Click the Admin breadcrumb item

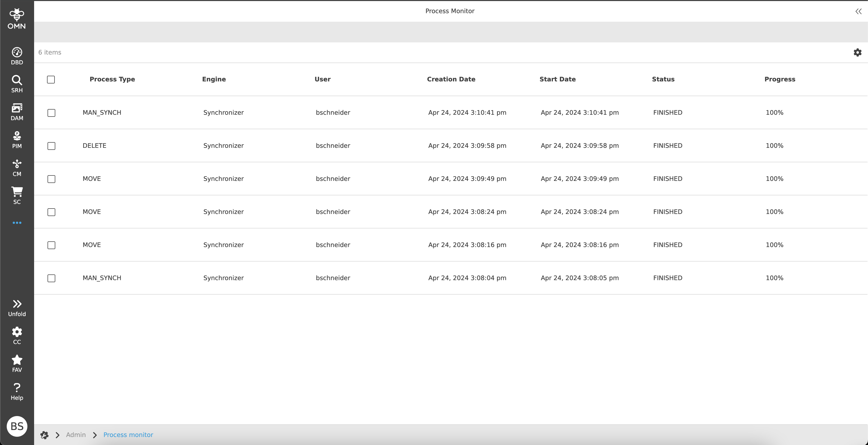tap(76, 435)
